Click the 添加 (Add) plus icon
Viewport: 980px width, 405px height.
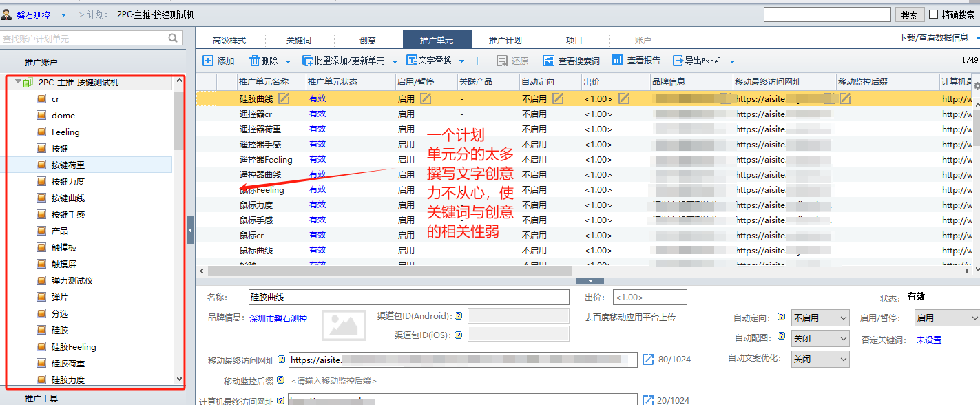click(208, 61)
